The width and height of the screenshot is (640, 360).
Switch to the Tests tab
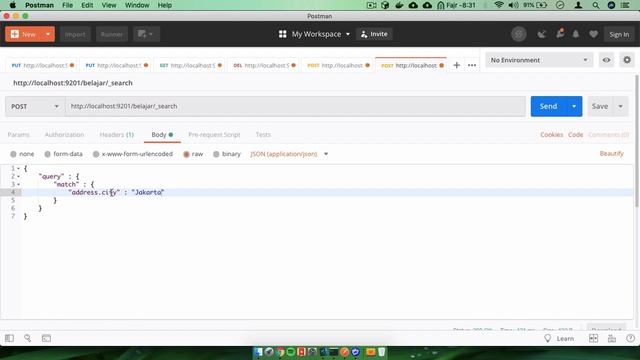[x=263, y=135]
